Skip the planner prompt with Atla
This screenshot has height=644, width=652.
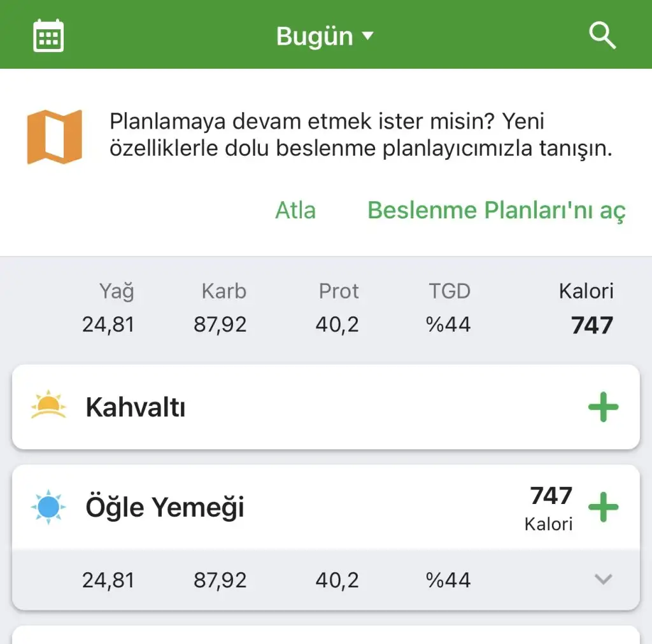pos(295,210)
